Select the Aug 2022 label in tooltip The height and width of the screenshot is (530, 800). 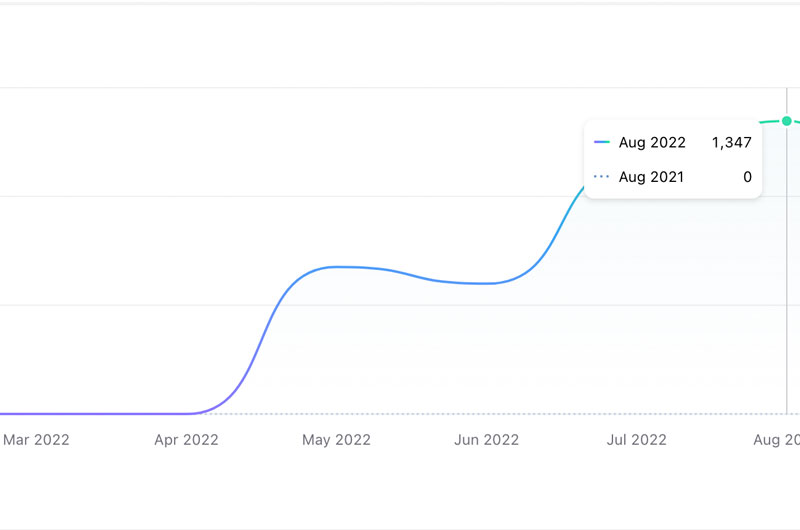click(x=652, y=143)
